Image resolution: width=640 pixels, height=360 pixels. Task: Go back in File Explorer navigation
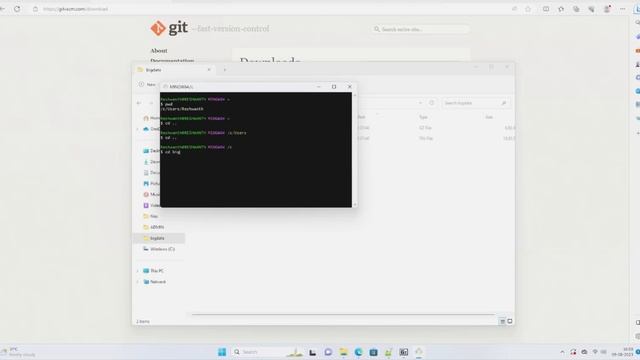(139, 103)
